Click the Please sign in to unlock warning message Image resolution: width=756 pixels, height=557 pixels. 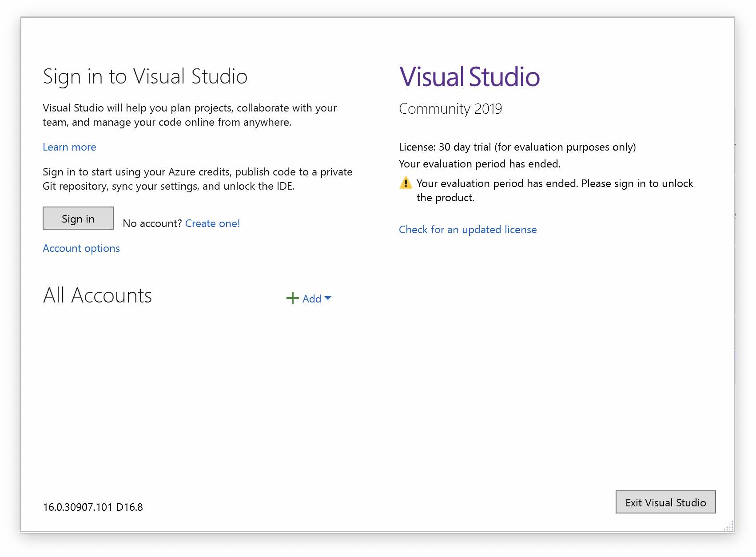pyautogui.click(x=554, y=190)
